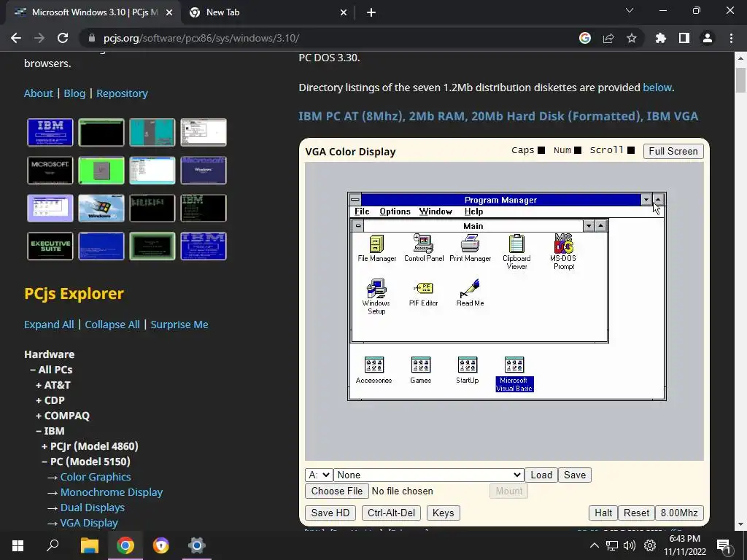Open the Google icon in address bar
The image size is (747, 560).
pos(584,38)
